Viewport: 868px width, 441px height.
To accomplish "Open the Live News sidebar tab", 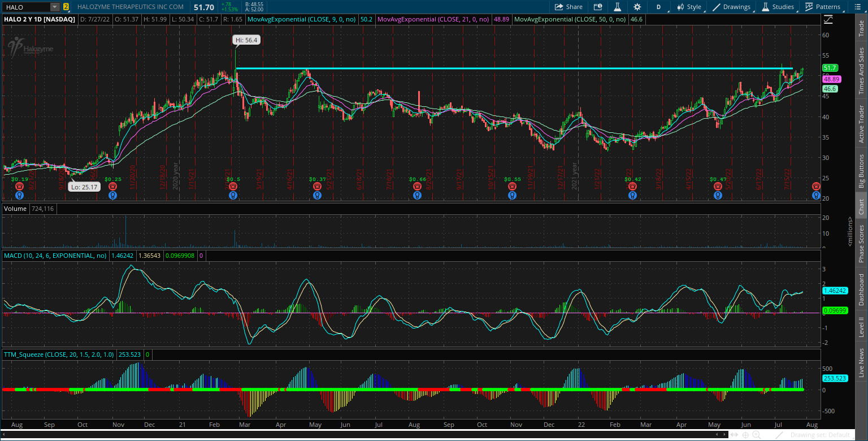I will (861, 362).
